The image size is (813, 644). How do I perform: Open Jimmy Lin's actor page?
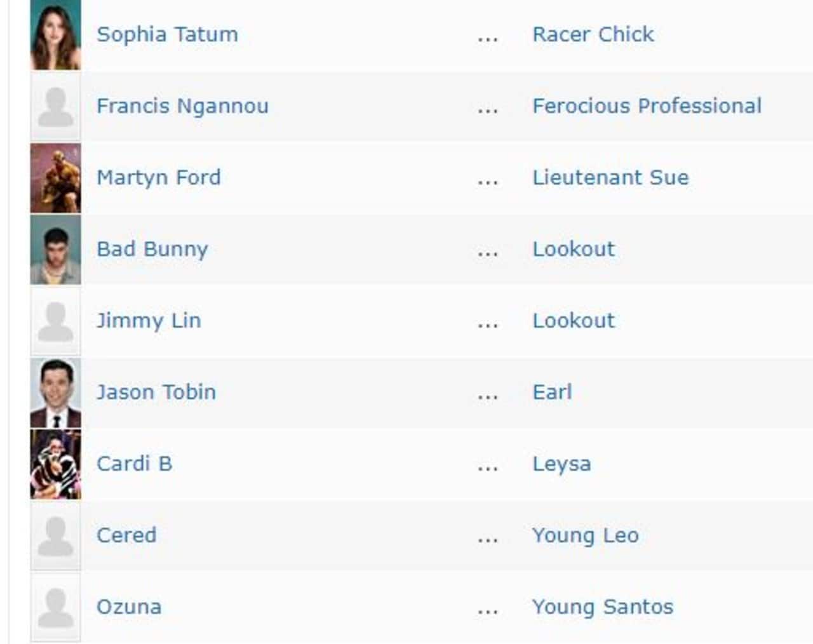pyautogui.click(x=149, y=321)
